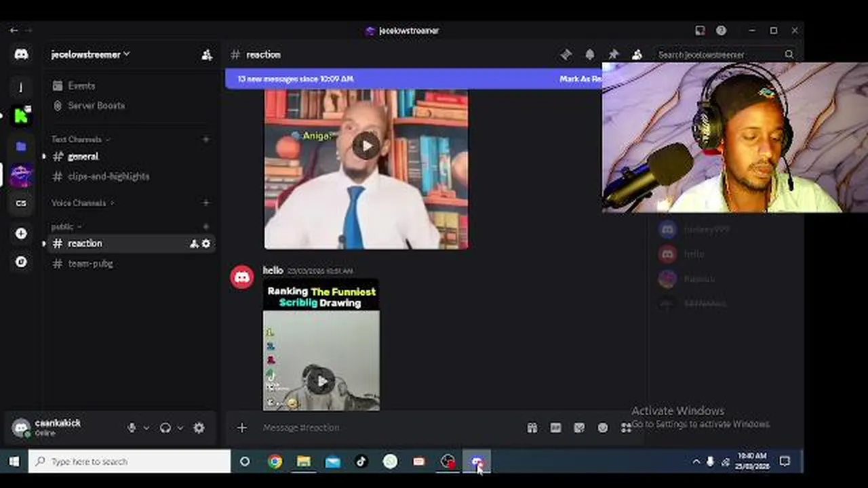The image size is (868, 488).
Task: Play the video with the man in tie
Action: pyautogui.click(x=366, y=146)
